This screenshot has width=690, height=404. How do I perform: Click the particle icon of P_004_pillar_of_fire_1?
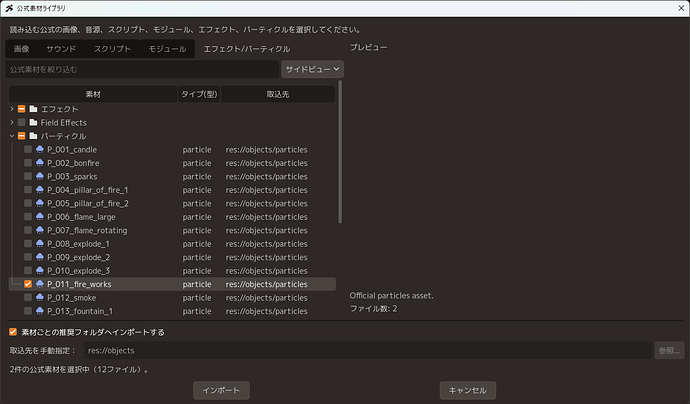pyautogui.click(x=40, y=190)
